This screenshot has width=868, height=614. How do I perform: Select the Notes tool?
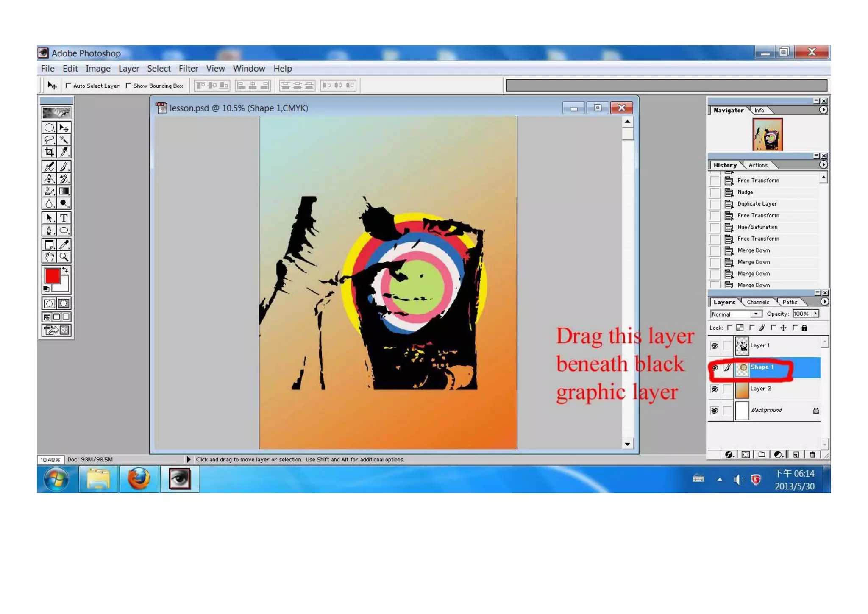click(49, 244)
